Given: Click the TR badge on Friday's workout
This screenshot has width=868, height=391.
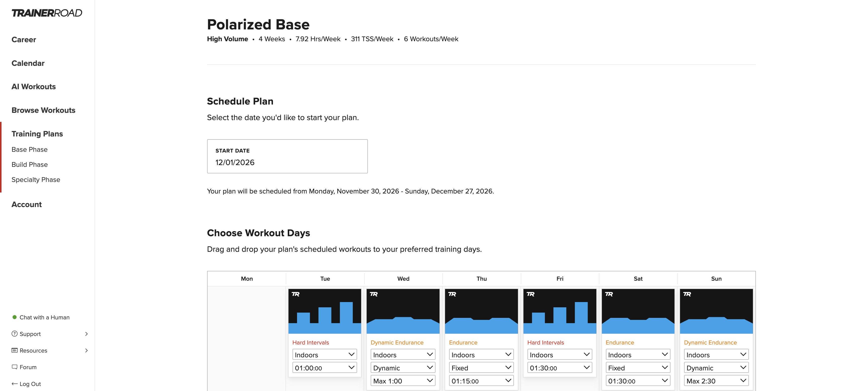Looking at the screenshot, I should [530, 294].
